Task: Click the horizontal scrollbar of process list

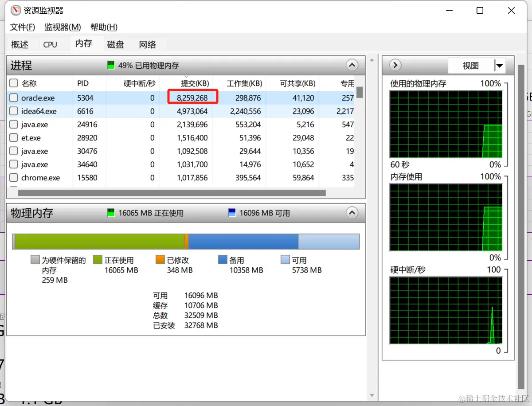Action: (x=172, y=193)
